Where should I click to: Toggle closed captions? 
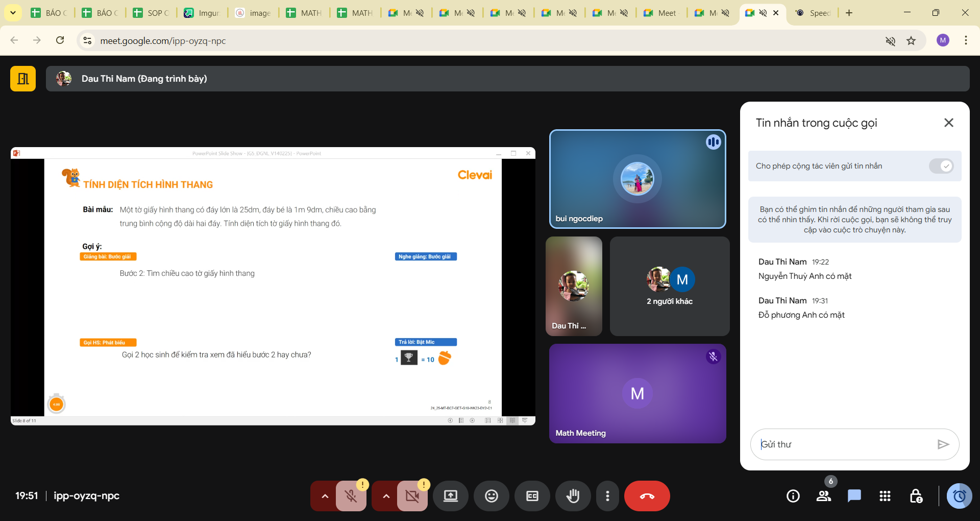coord(532,496)
